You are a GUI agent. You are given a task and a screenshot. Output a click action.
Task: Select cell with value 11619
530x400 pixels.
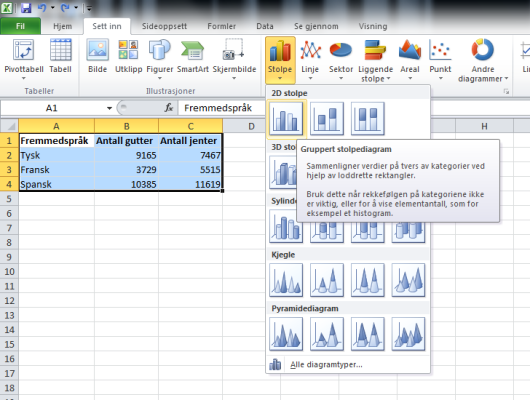coord(190,184)
